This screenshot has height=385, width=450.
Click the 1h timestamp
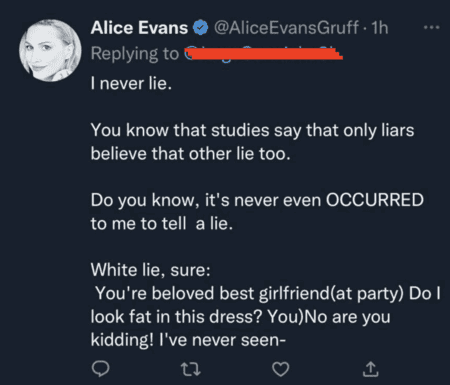tap(380, 28)
